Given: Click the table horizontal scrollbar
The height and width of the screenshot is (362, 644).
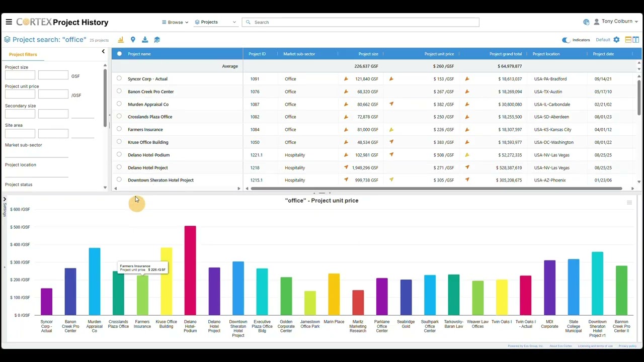Looking at the screenshot, I should click(x=437, y=189).
